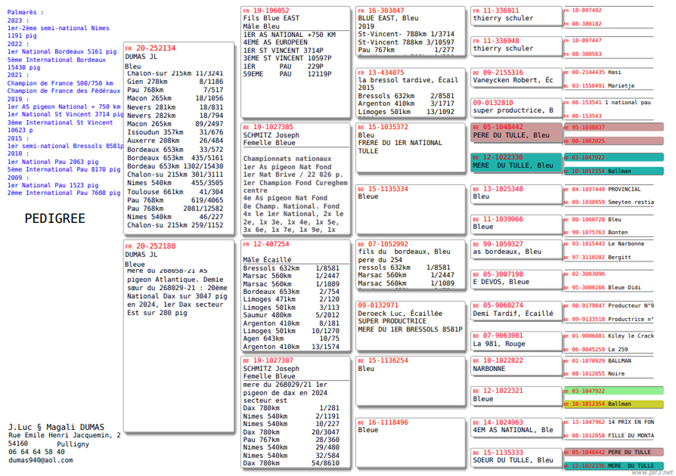676x476 pixels.
Task: Click the 'Palmarès :' heading
Action: point(25,12)
